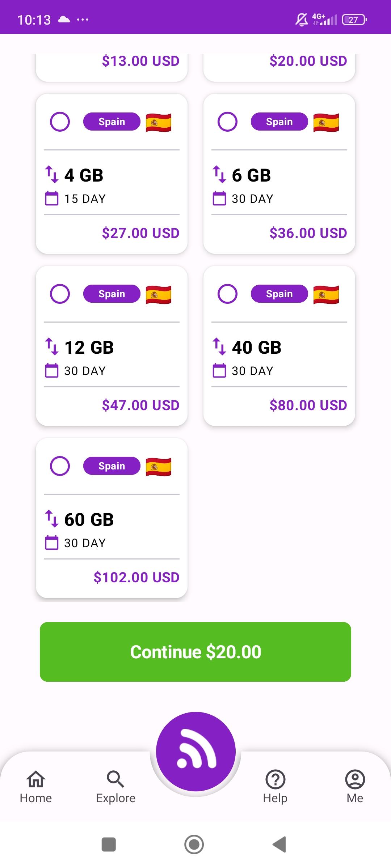The height and width of the screenshot is (868, 391).
Task: Go to the Me profile icon
Action: [355, 787]
